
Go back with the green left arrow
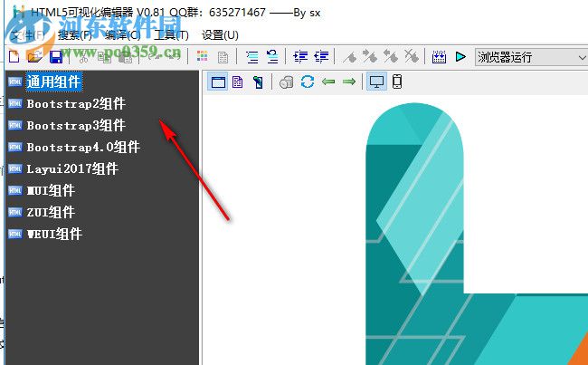(328, 82)
